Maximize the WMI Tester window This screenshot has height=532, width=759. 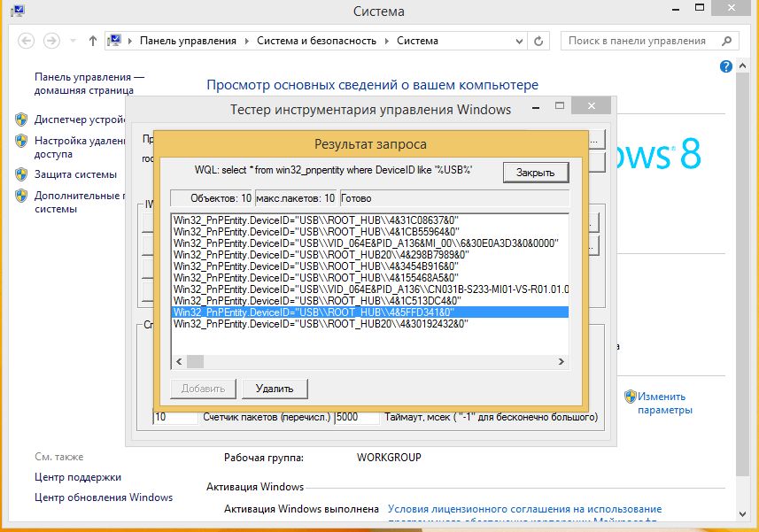(560, 106)
